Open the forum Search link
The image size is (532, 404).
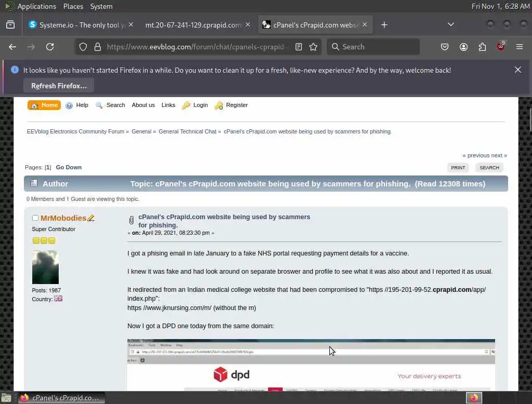pyautogui.click(x=115, y=105)
